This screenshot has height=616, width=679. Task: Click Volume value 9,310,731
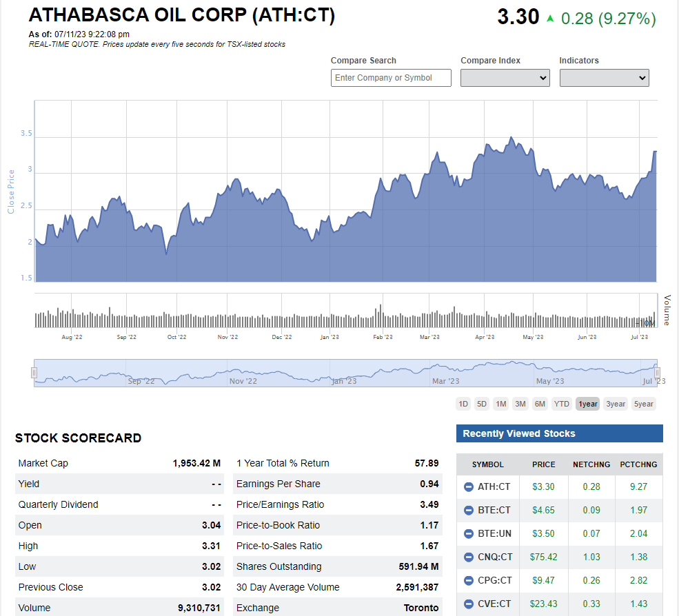tap(199, 608)
